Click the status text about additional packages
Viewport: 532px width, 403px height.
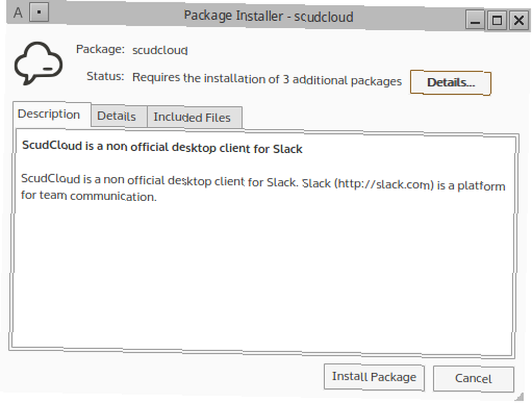(267, 79)
